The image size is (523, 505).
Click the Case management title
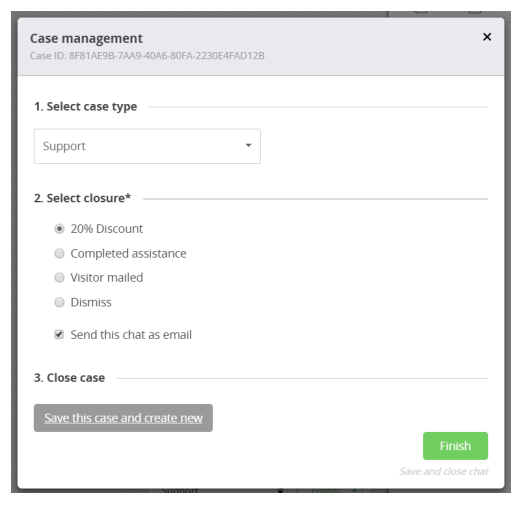(x=86, y=38)
